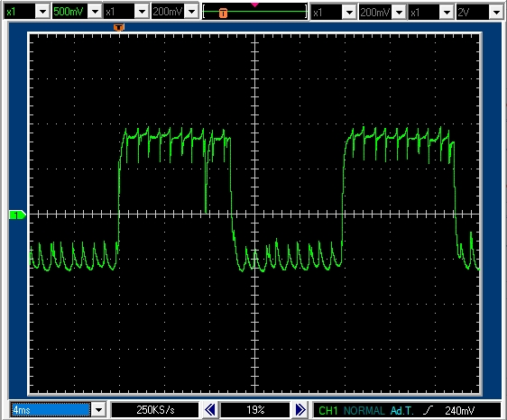Click the orange T handle on the horizontal position bar
Screen dimensions: 507x420
click(x=223, y=13)
